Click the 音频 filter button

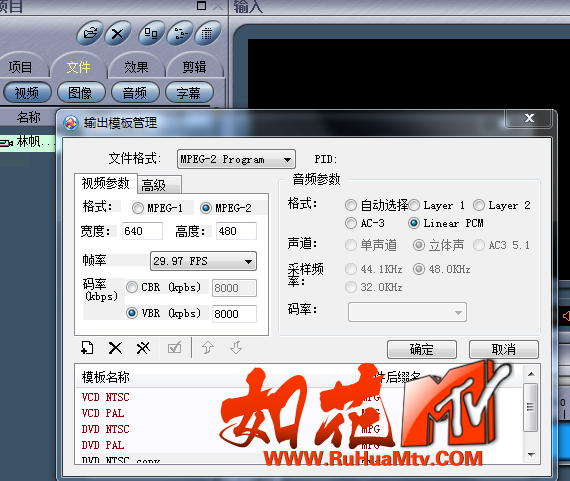pyautogui.click(x=135, y=93)
